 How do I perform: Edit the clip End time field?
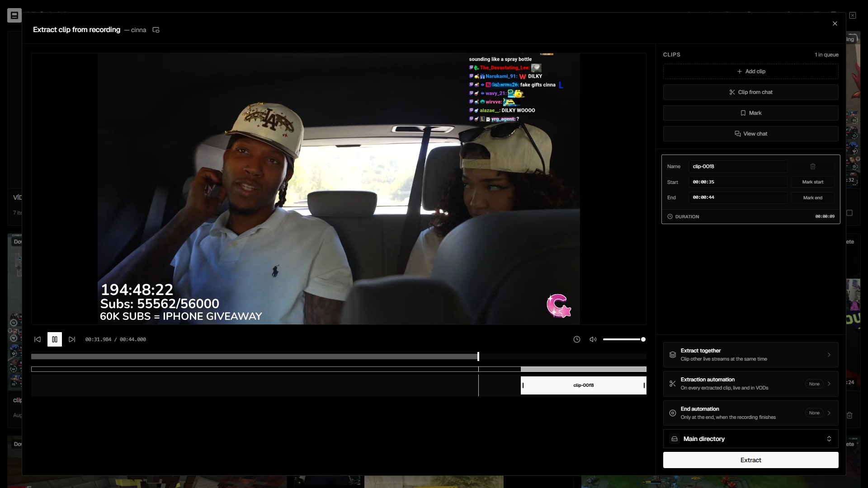(x=738, y=197)
